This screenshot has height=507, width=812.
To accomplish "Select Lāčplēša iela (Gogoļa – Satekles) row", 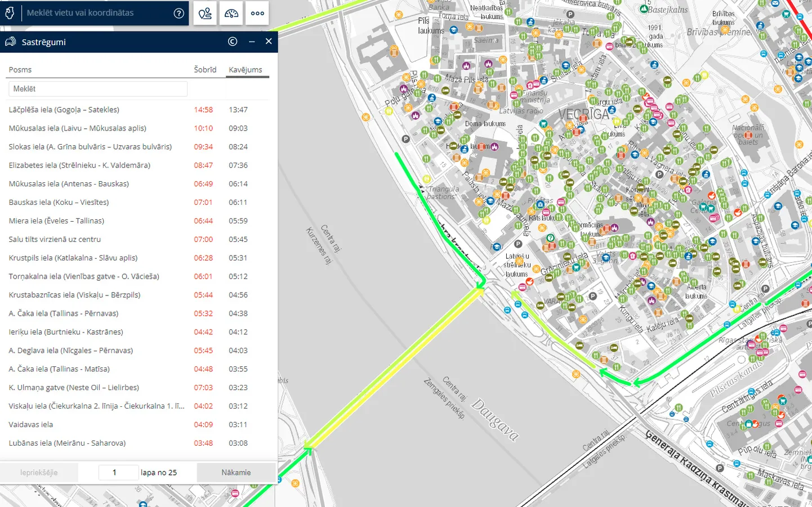I will (139, 110).
